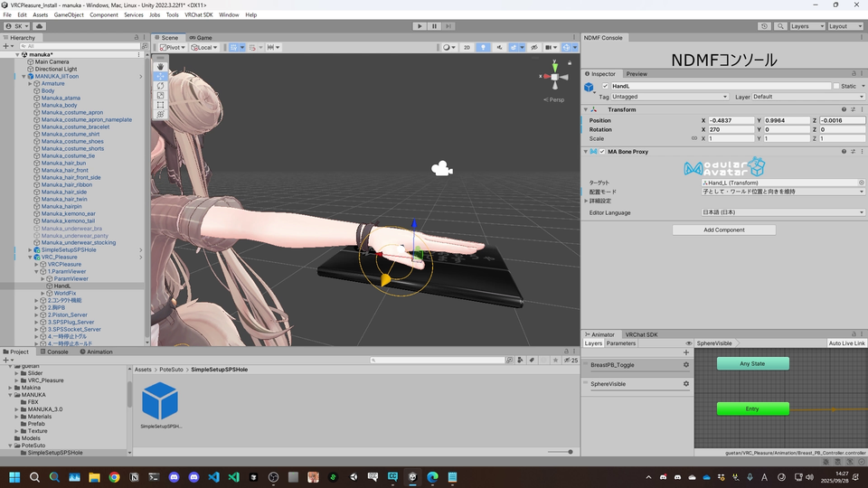Disable the MA Bone Proxy component checkbox

tap(602, 152)
